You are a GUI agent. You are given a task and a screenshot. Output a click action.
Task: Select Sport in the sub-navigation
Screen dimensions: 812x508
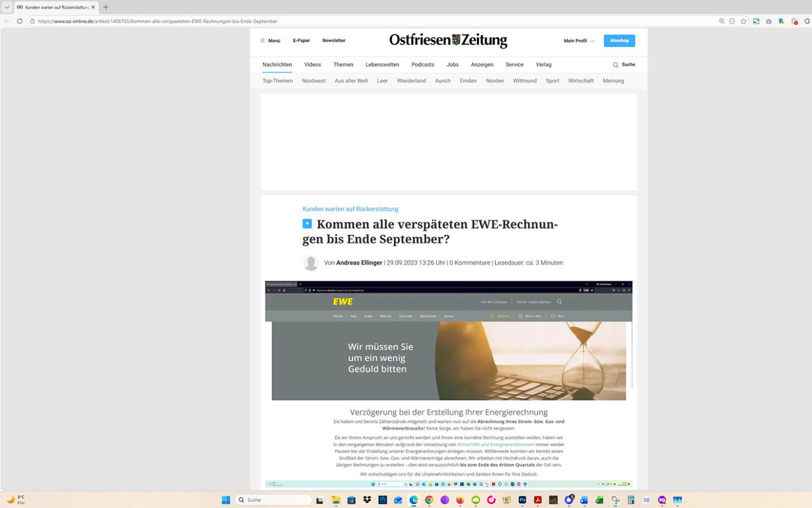(x=552, y=80)
